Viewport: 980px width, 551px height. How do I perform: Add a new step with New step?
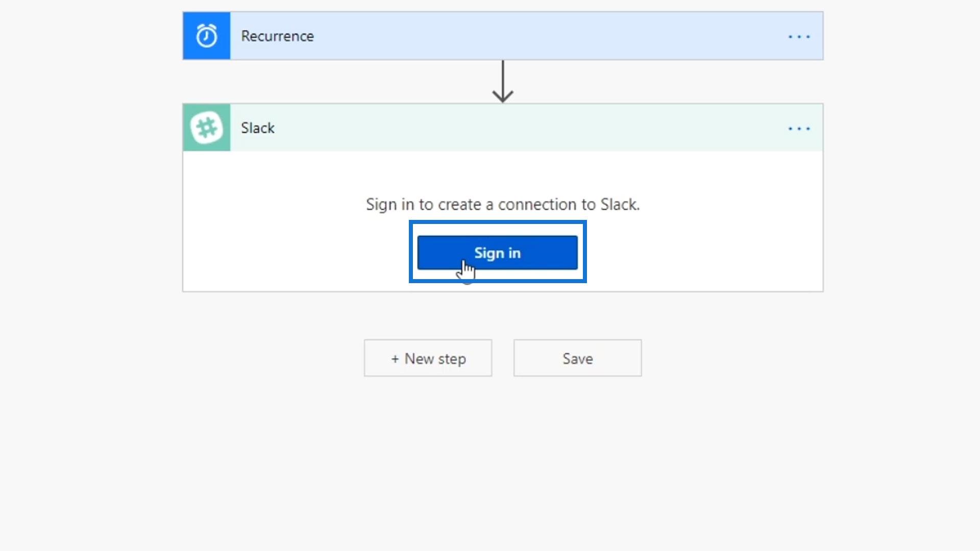(x=428, y=358)
